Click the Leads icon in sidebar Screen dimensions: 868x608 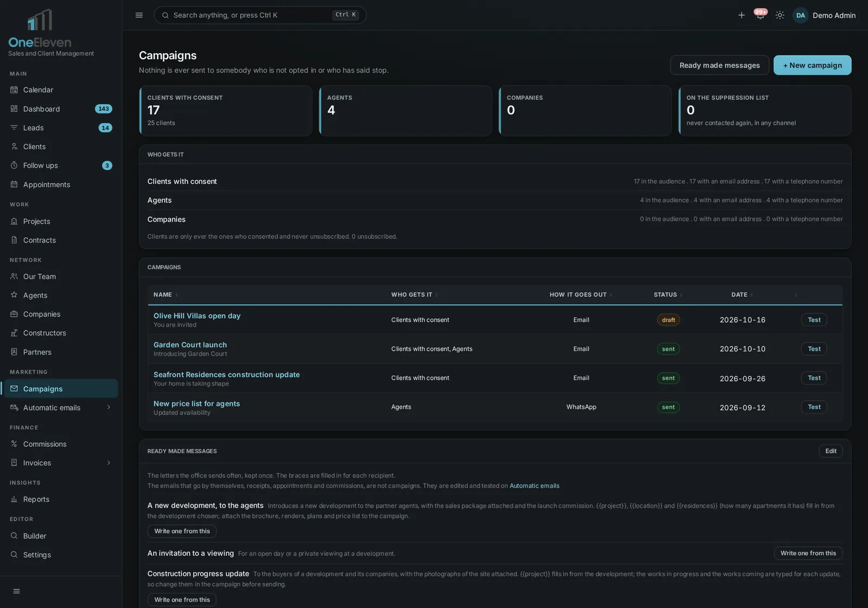[14, 128]
